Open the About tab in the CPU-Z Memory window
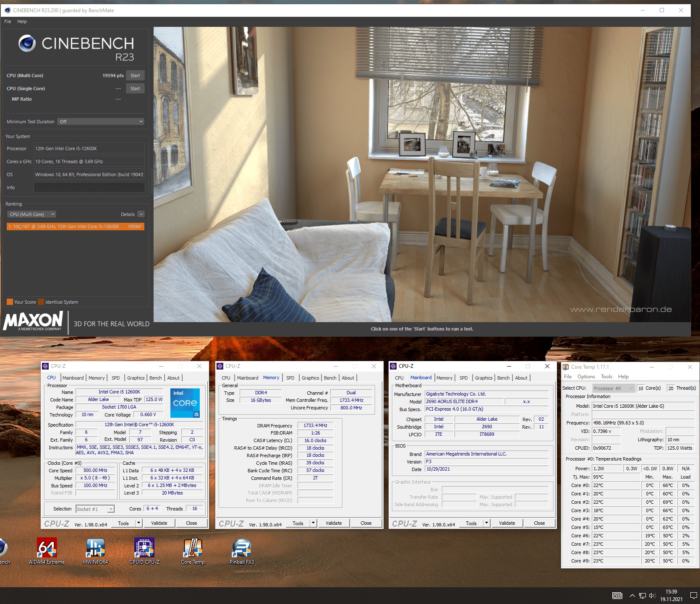This screenshot has height=604, width=700. [348, 378]
